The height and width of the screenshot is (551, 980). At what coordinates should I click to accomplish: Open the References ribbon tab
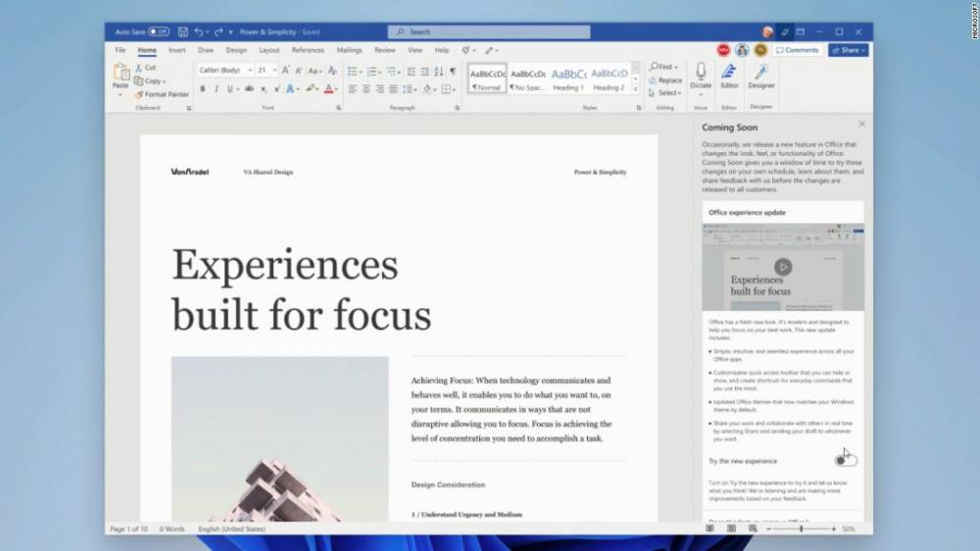[x=307, y=50]
